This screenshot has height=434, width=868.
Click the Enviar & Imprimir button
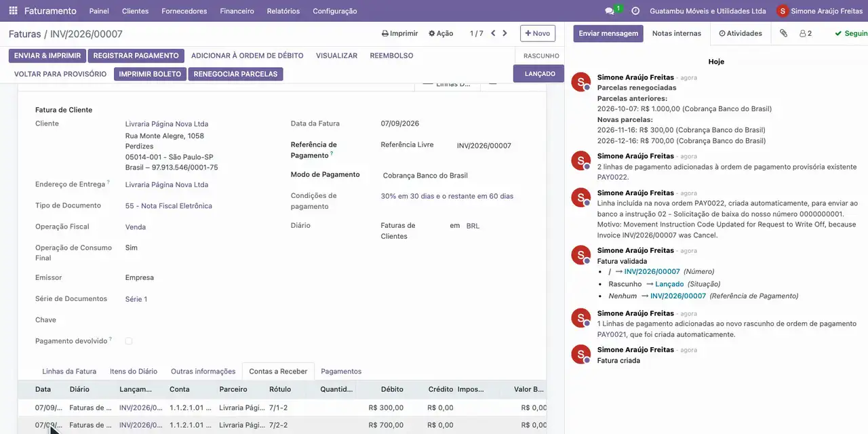point(47,56)
